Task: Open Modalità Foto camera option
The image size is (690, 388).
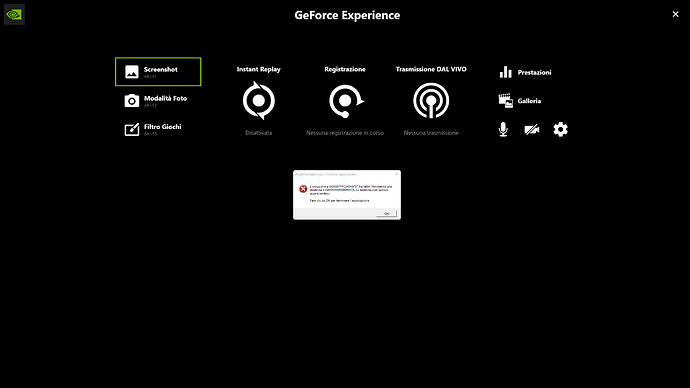Action: point(156,101)
